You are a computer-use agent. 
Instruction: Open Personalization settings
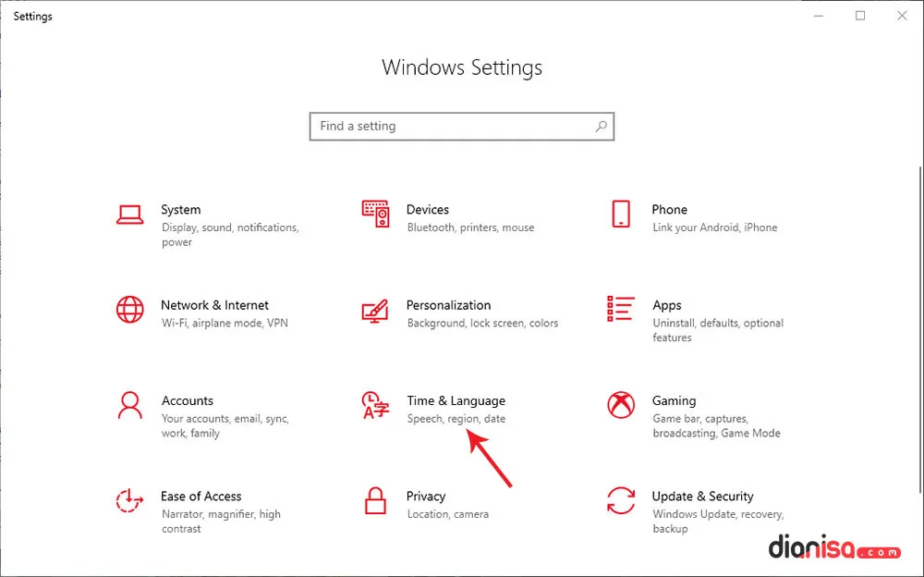pyautogui.click(x=449, y=305)
